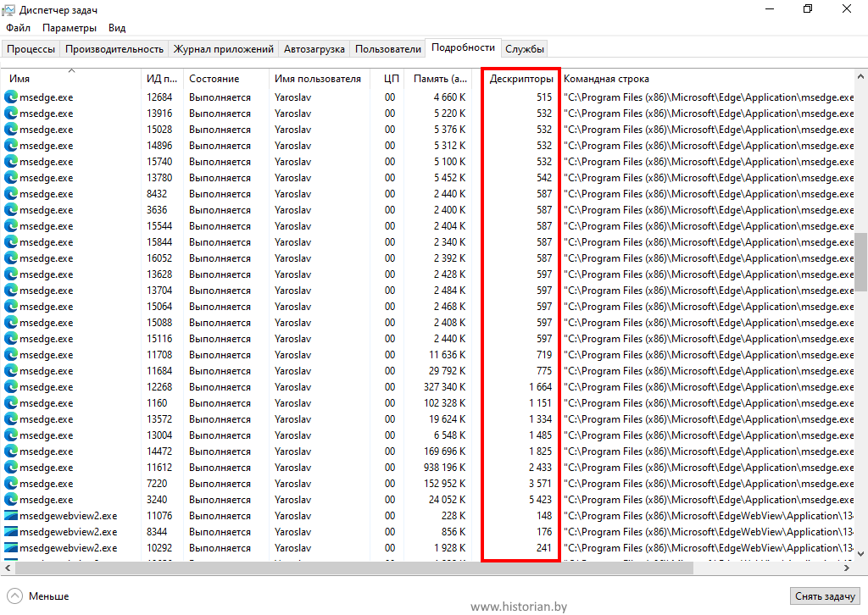Select the cell with memory 327 340 K
Image resolution: width=868 pixels, height=615 pixels.
444,386
